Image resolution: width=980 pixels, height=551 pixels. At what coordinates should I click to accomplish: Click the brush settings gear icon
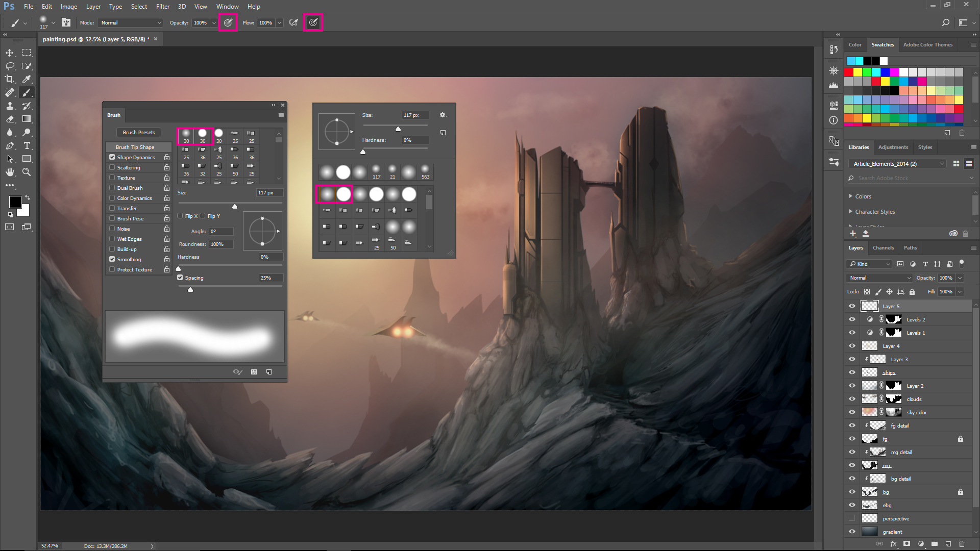coord(443,114)
